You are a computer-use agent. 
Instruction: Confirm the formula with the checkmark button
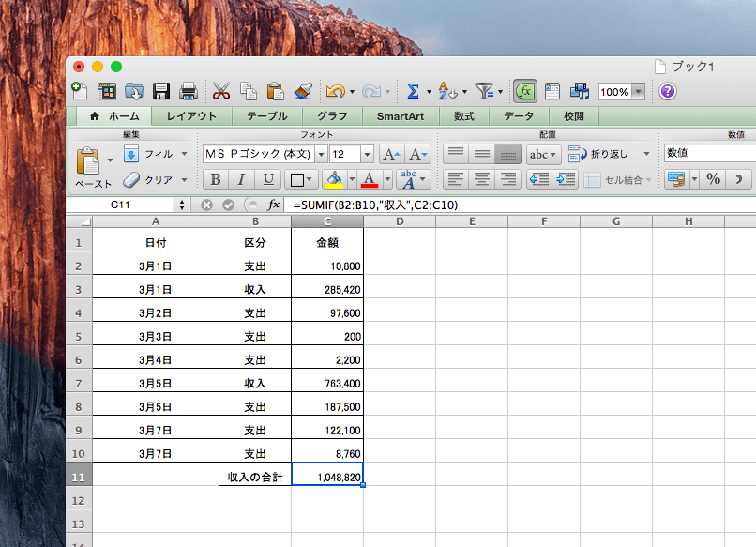coord(228,205)
